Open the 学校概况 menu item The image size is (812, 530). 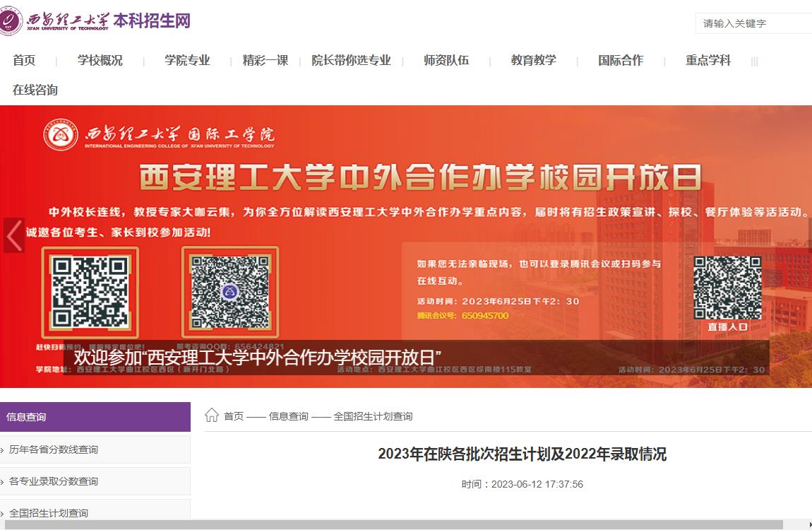click(100, 60)
